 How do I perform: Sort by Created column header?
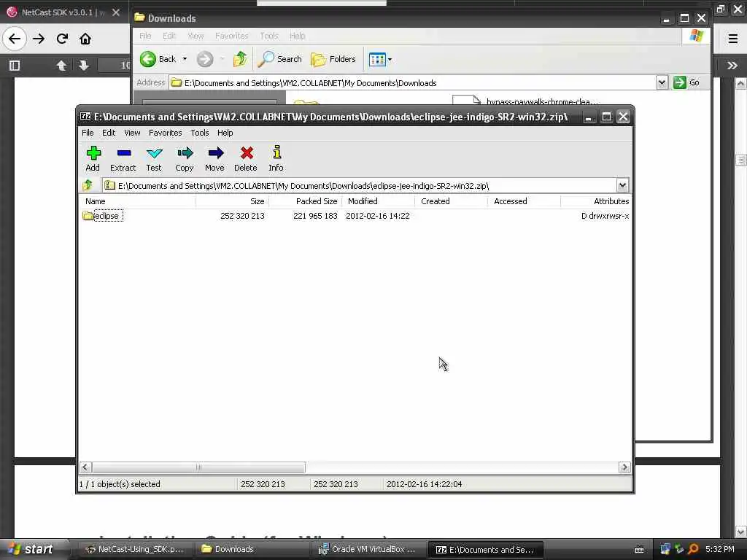coord(451,201)
